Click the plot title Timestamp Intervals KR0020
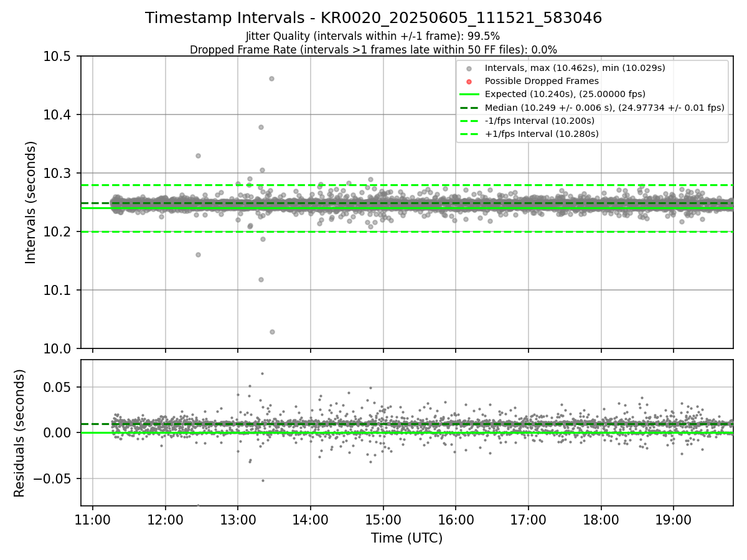 (x=374, y=18)
